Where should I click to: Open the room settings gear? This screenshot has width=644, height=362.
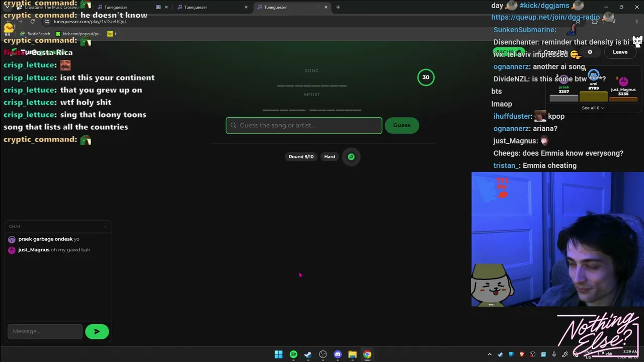pos(590,52)
